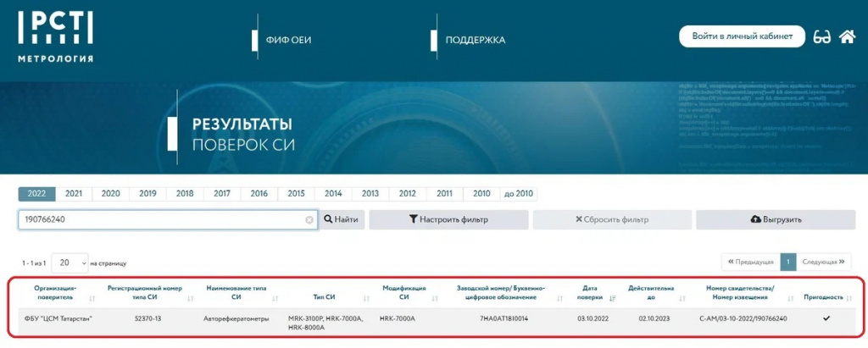The image size is (868, 348).
Task: Sort by Дата поверки column arrows
Action: [612, 298]
